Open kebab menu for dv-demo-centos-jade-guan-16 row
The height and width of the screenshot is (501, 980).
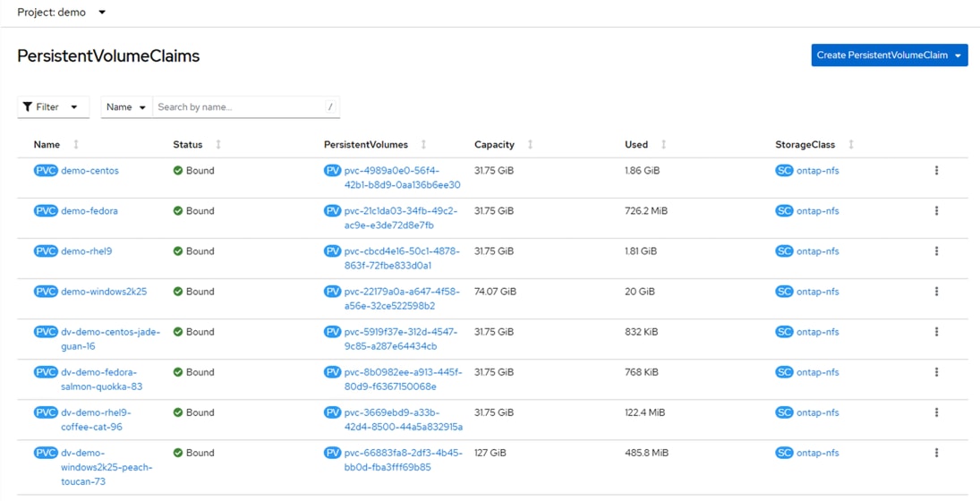936,332
